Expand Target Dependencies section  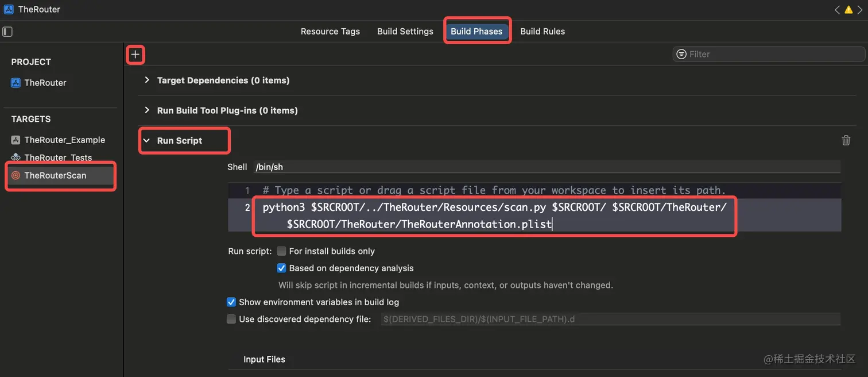[x=146, y=80]
